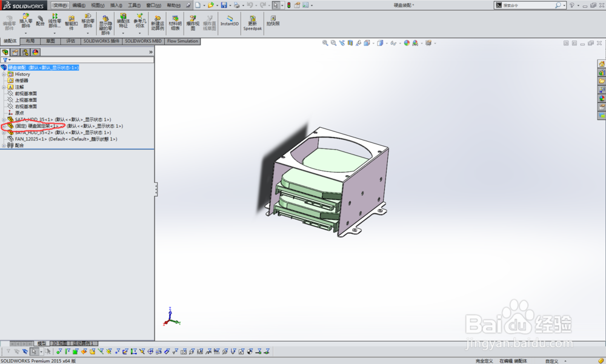Open the 插入零部件 dropdown arrow
This screenshot has width=606, height=364.
coord(25,33)
